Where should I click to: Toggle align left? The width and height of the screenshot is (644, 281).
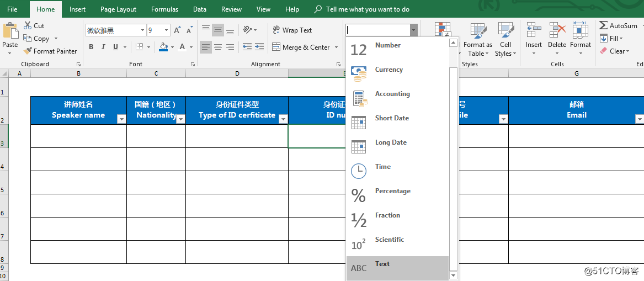[x=206, y=47]
